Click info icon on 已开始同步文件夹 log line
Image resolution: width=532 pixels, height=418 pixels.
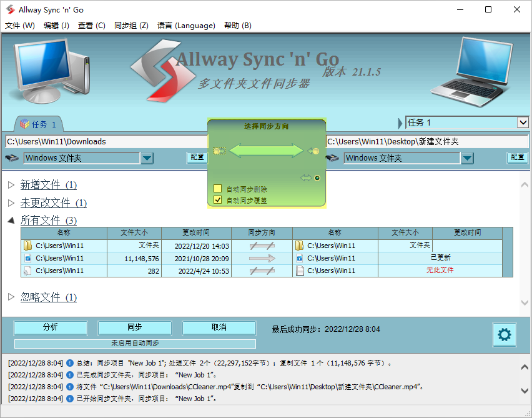[70, 399]
